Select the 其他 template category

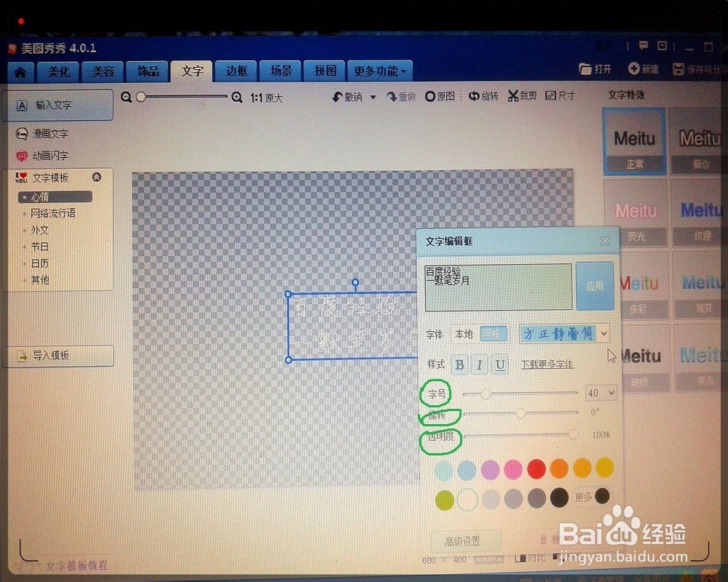(39, 280)
